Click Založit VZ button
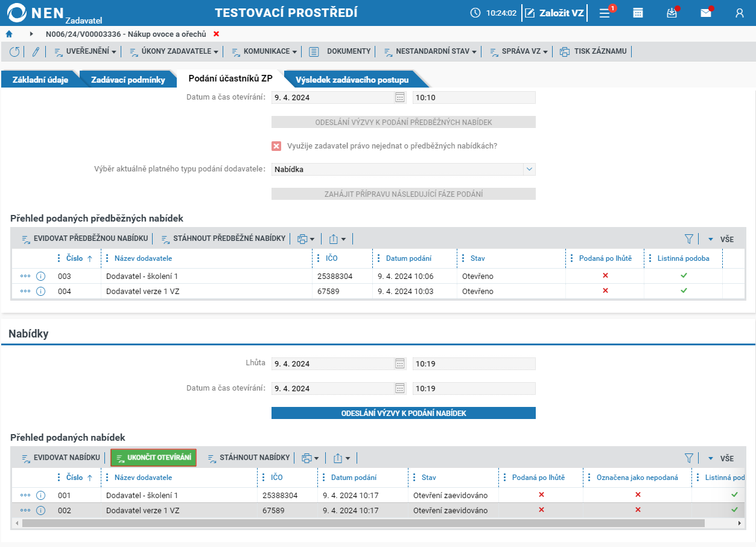This screenshot has width=756, height=547. [554, 13]
